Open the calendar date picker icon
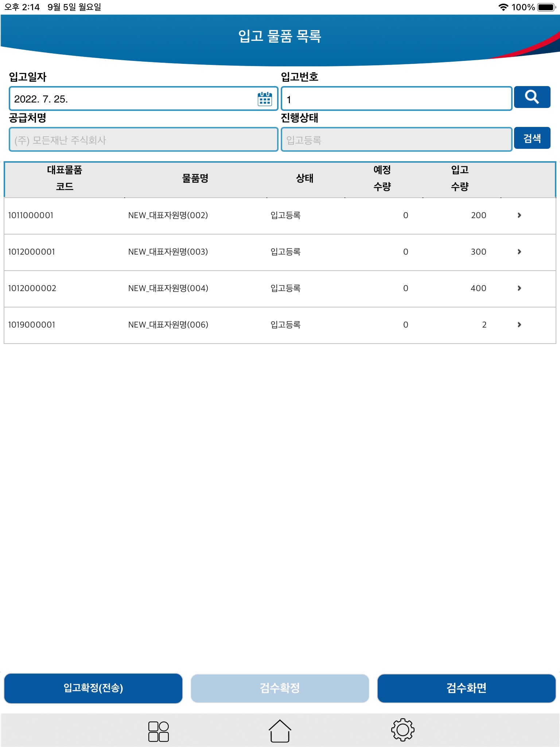This screenshot has height=747, width=560. coord(265,99)
